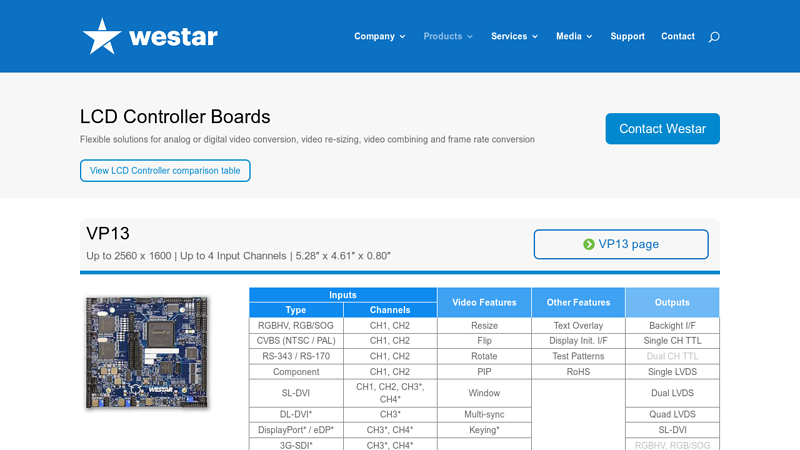Click the Component input cell
The width and height of the screenshot is (800, 450).
[x=296, y=371]
